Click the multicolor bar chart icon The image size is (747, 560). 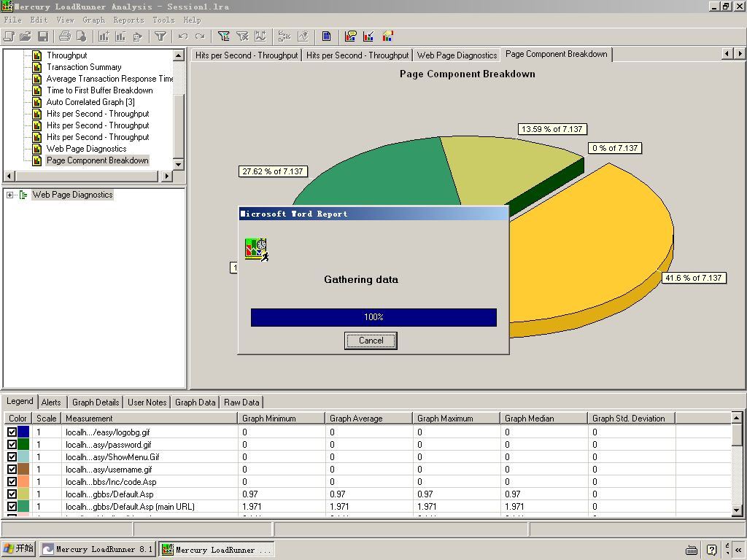click(388, 36)
